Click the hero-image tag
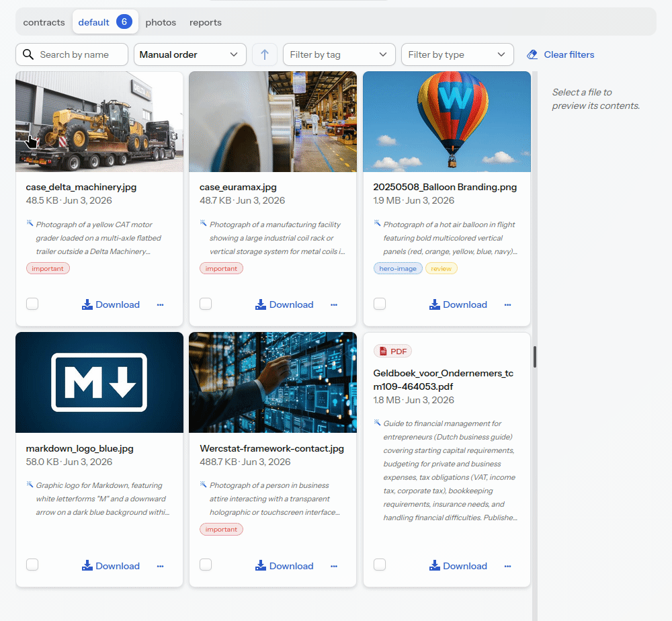Image resolution: width=672 pixels, height=621 pixels. (x=398, y=268)
